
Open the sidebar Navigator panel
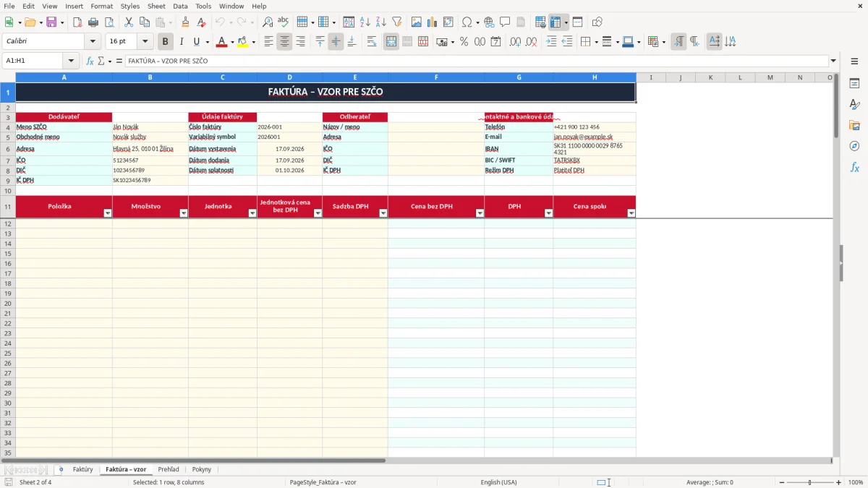tap(854, 146)
